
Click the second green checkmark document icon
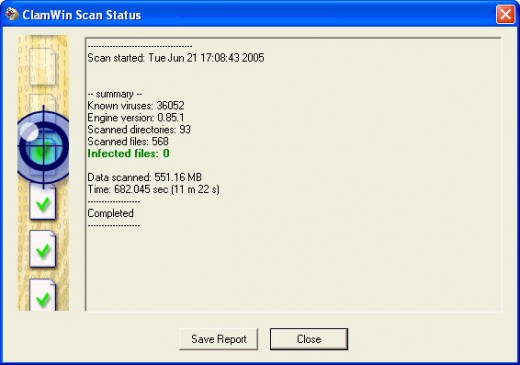click(43, 249)
